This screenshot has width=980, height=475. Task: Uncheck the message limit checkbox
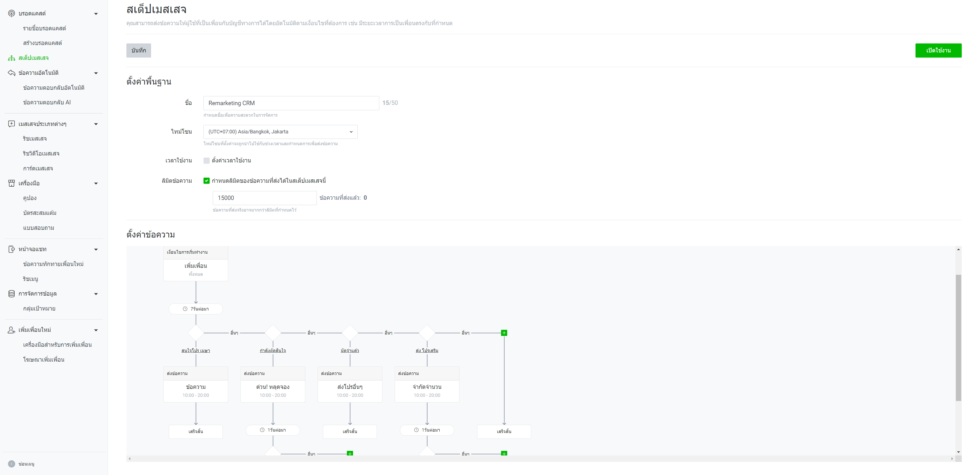click(207, 181)
